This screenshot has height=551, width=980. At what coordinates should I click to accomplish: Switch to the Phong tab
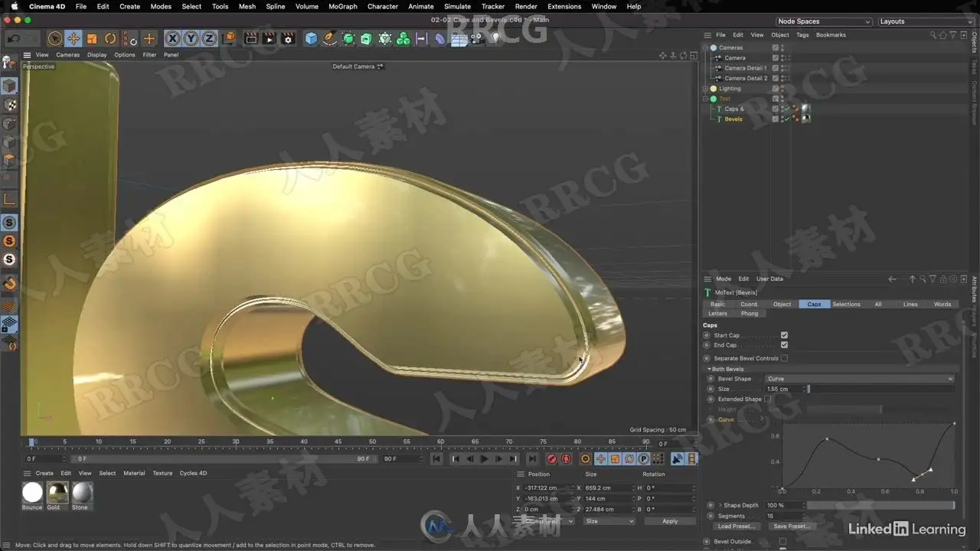[750, 313]
